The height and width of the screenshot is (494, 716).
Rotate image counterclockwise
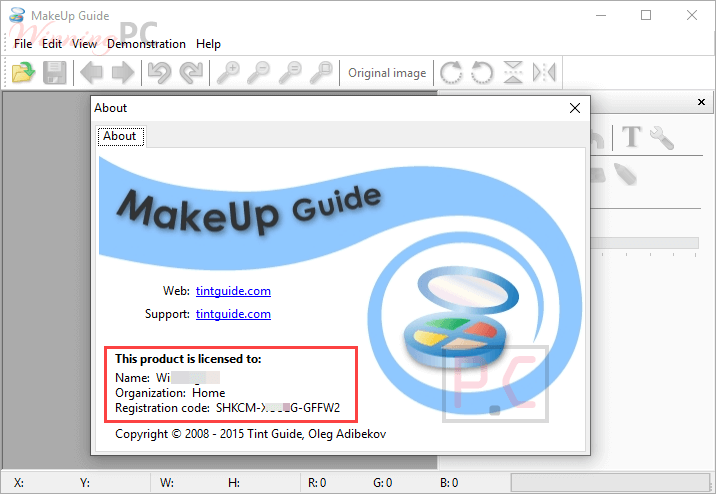point(482,73)
